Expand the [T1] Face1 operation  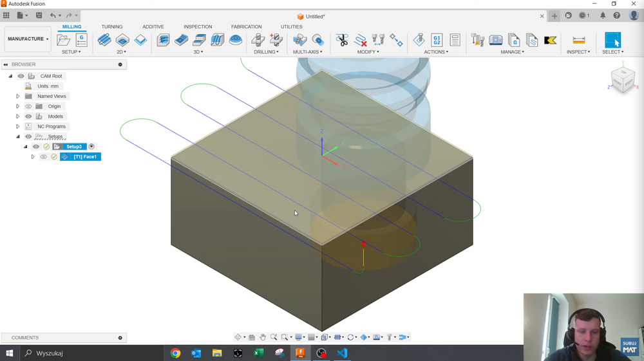[33, 157]
